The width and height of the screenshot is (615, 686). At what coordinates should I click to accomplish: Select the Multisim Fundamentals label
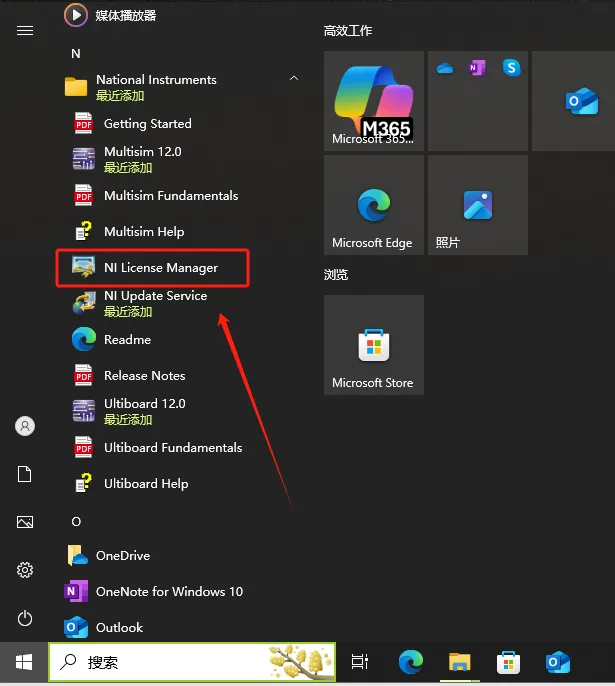[x=171, y=196]
